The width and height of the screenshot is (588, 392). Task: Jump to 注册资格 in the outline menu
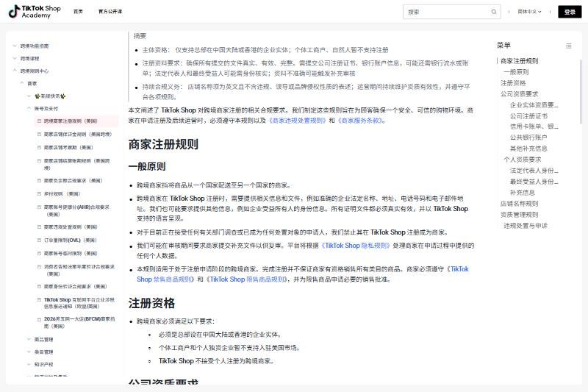coord(513,83)
